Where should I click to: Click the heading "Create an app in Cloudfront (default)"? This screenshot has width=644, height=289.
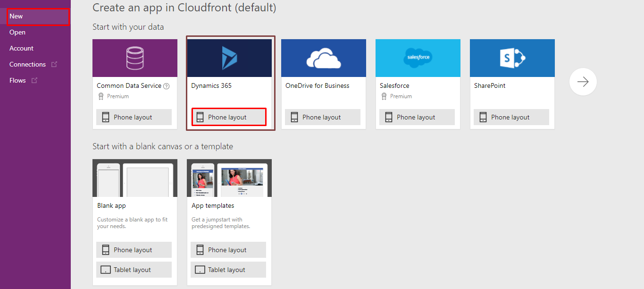click(x=184, y=8)
